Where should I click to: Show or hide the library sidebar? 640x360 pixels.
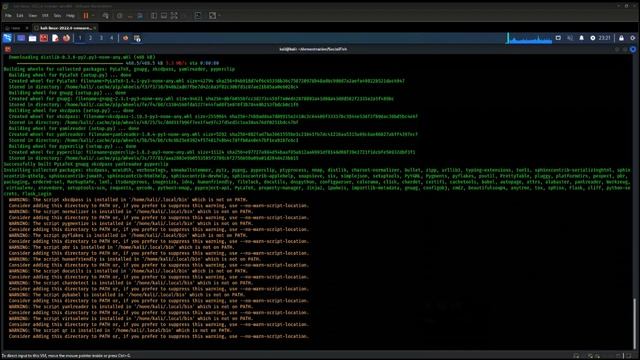tap(154, 16)
